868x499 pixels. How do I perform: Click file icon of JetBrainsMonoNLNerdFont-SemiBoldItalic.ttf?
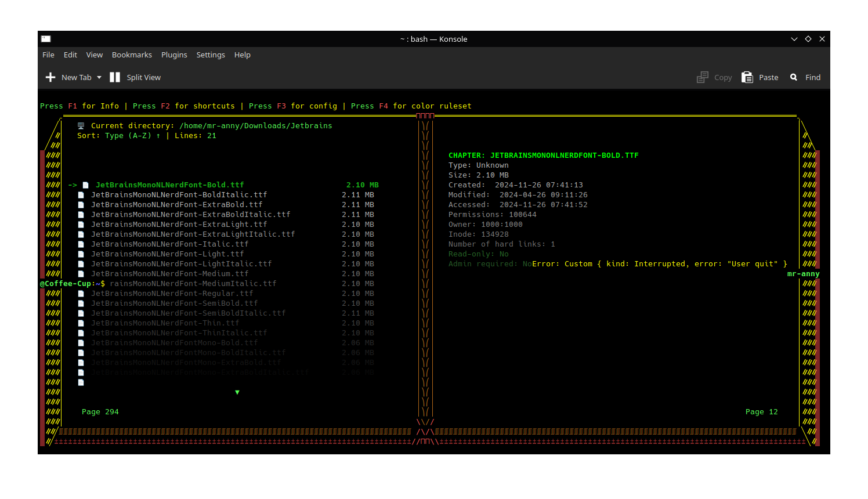click(x=81, y=313)
